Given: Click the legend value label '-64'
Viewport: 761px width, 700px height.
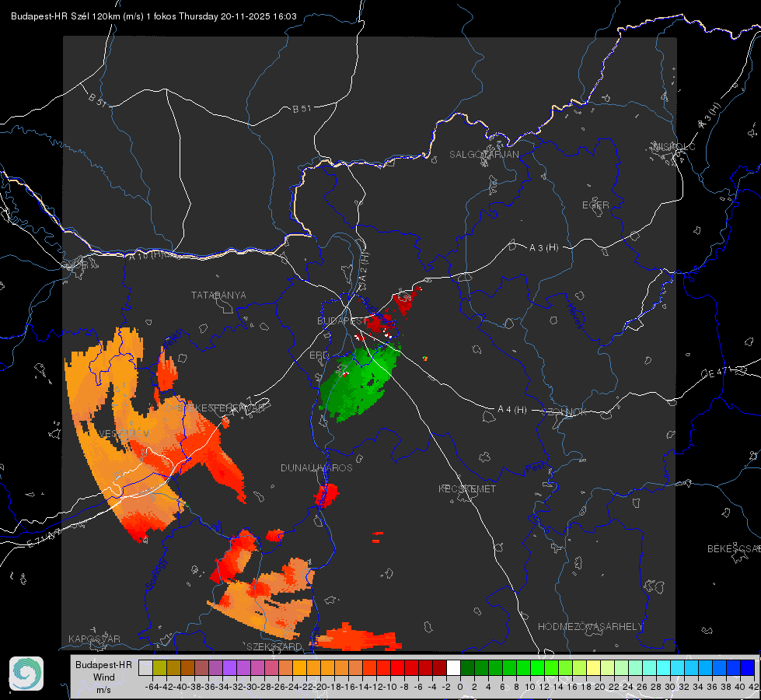Looking at the screenshot, I should tap(152, 687).
